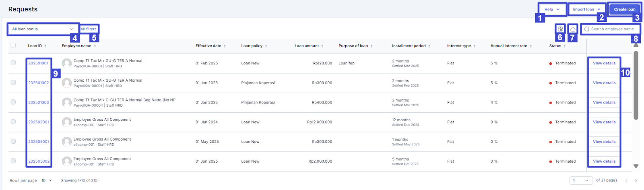
Task: Click the table column settings icon
Action: tap(560, 29)
